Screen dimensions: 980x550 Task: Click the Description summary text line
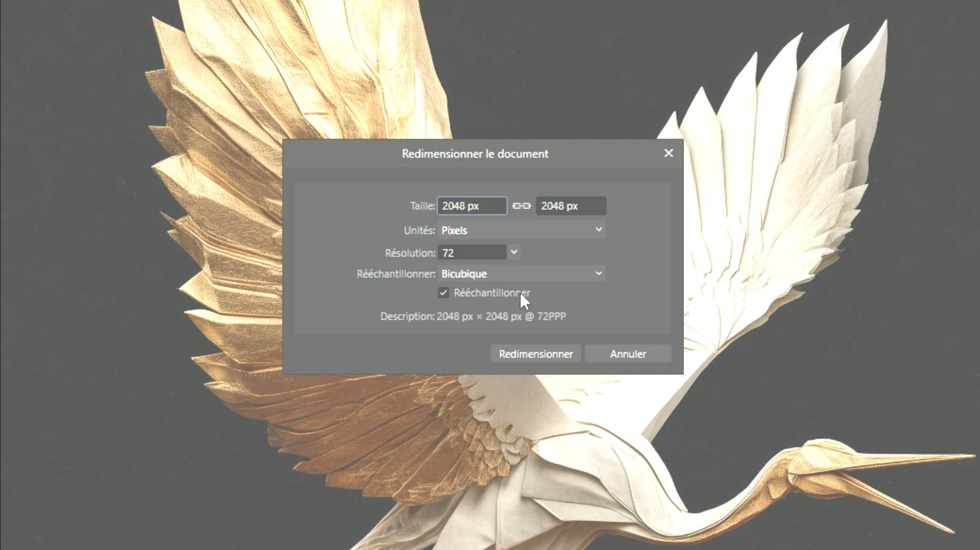pos(473,316)
